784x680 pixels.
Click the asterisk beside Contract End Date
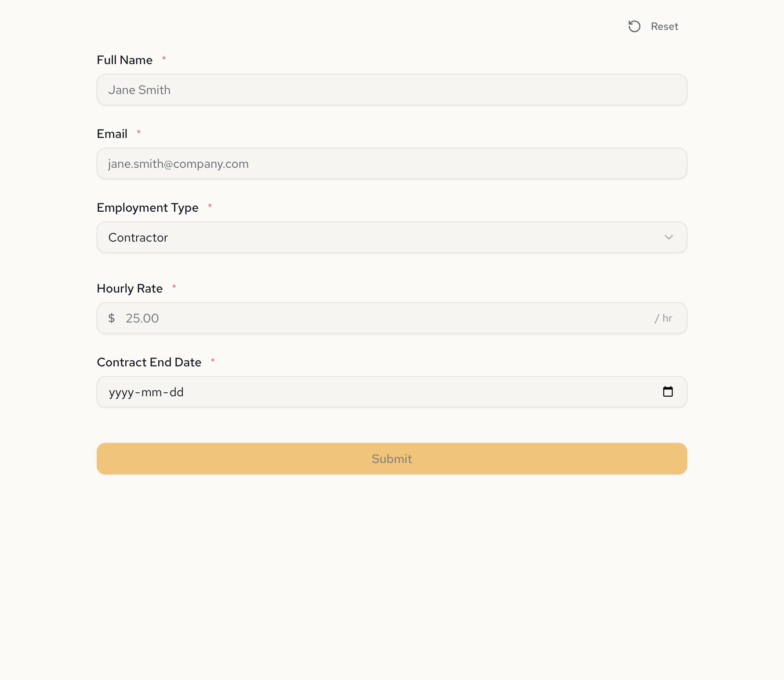(213, 360)
